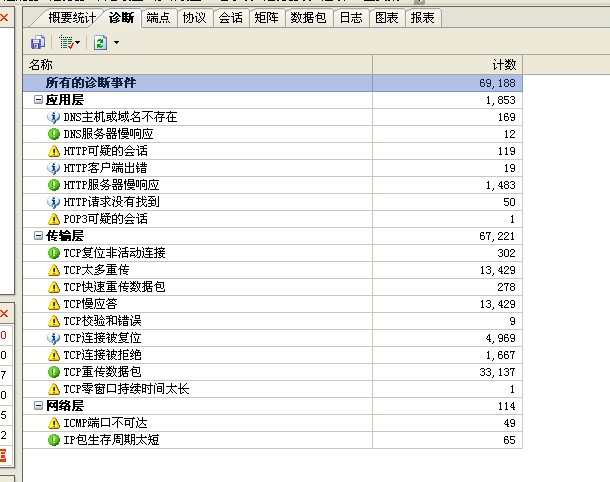Select the 诊断 tab
This screenshot has height=482, width=610.
[121, 18]
